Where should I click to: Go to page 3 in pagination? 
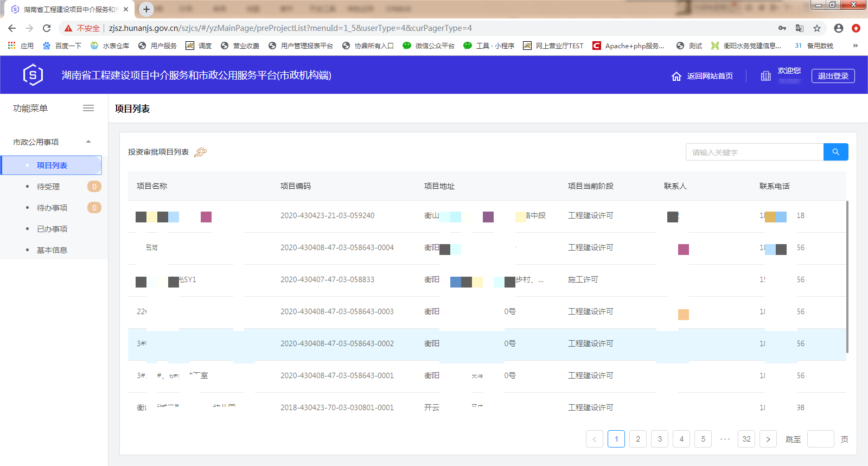pos(660,439)
